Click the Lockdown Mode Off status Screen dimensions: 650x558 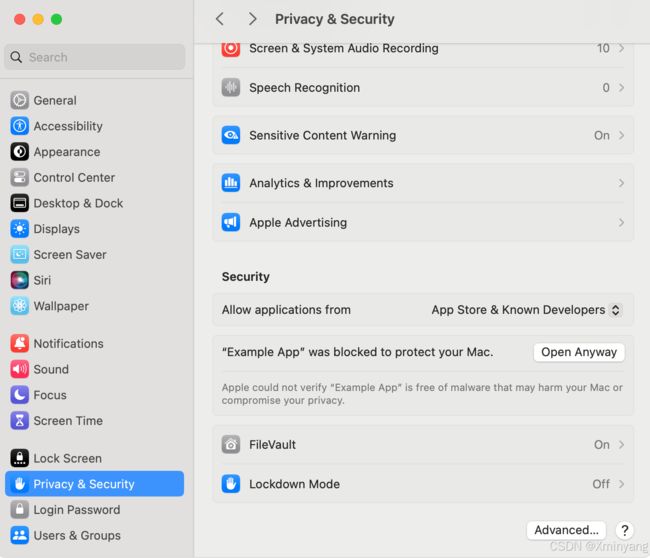click(x=601, y=484)
